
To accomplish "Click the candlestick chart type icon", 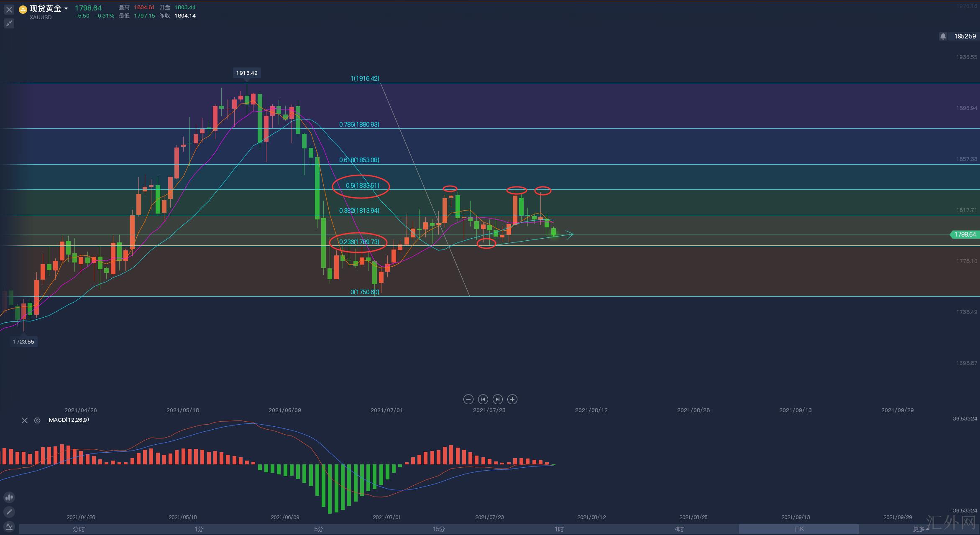I will [x=9, y=497].
